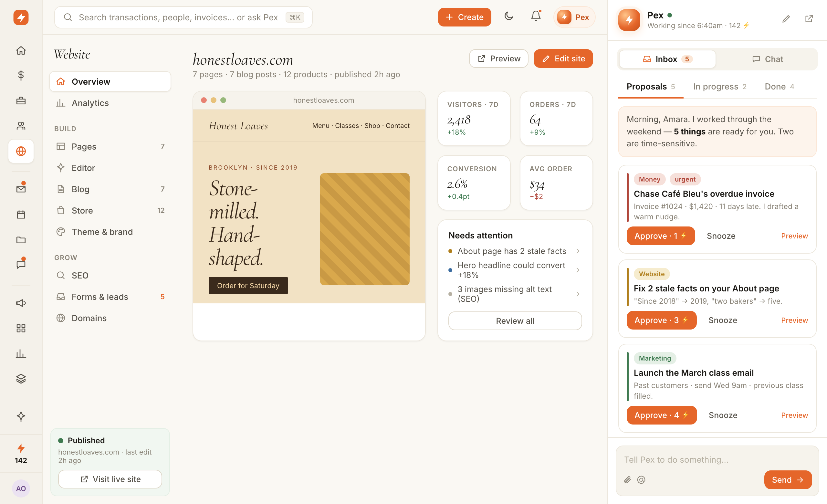The height and width of the screenshot is (504, 827).
Task: Click the site Preview button
Action: pos(498,59)
